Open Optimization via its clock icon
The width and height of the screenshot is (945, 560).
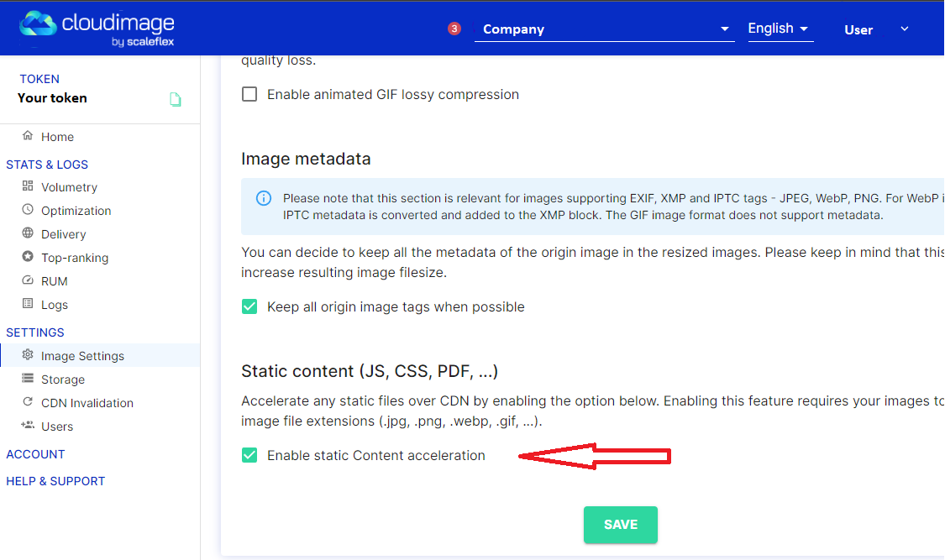(28, 210)
